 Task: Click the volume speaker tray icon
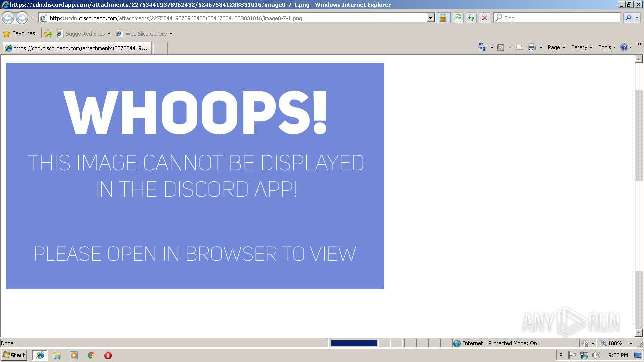tap(596, 355)
